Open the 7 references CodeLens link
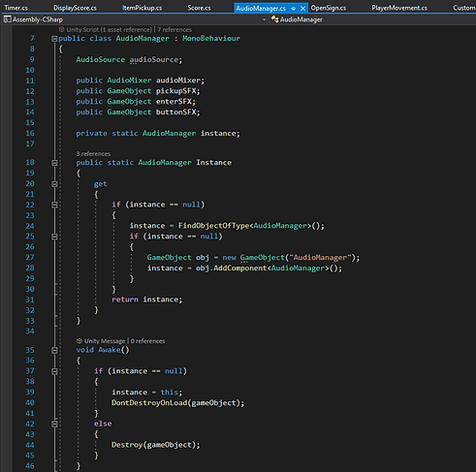 click(175, 30)
